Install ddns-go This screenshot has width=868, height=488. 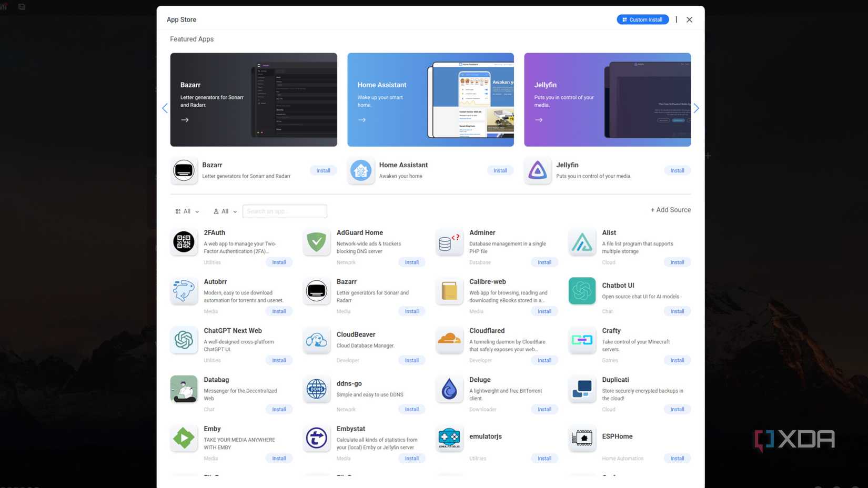(412, 409)
